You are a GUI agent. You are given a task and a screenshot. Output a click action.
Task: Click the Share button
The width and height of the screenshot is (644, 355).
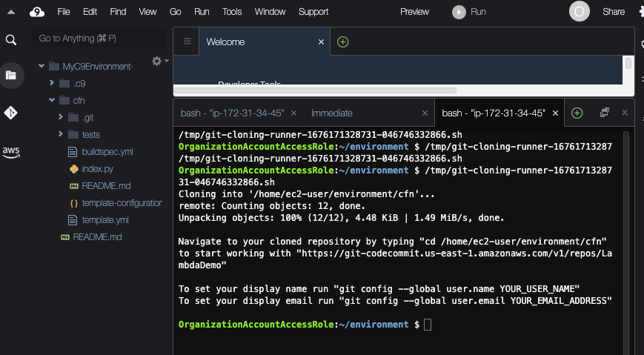614,12
